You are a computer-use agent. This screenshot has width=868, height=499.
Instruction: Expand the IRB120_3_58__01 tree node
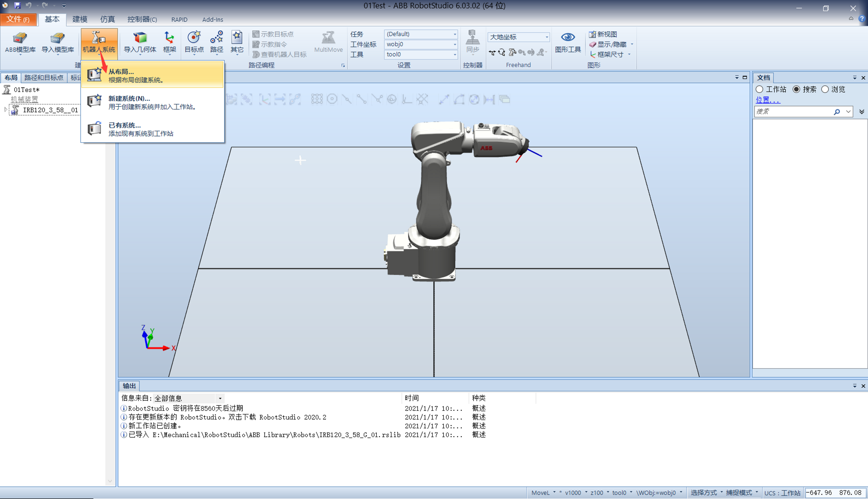[5, 110]
